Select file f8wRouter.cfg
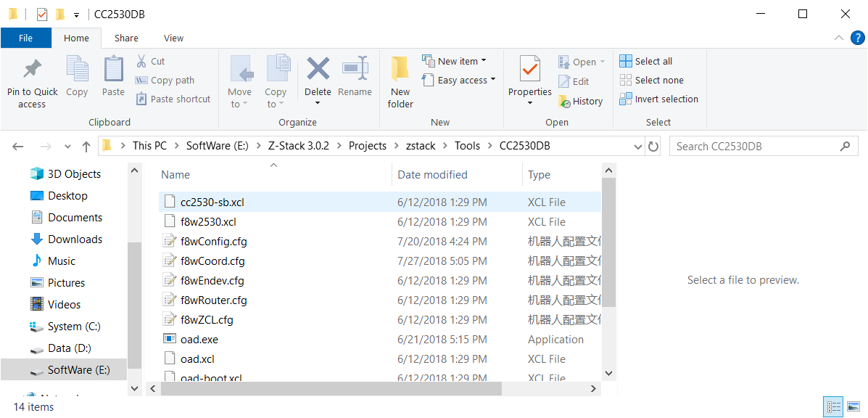Viewport: 868px width, 418px height. pos(214,300)
